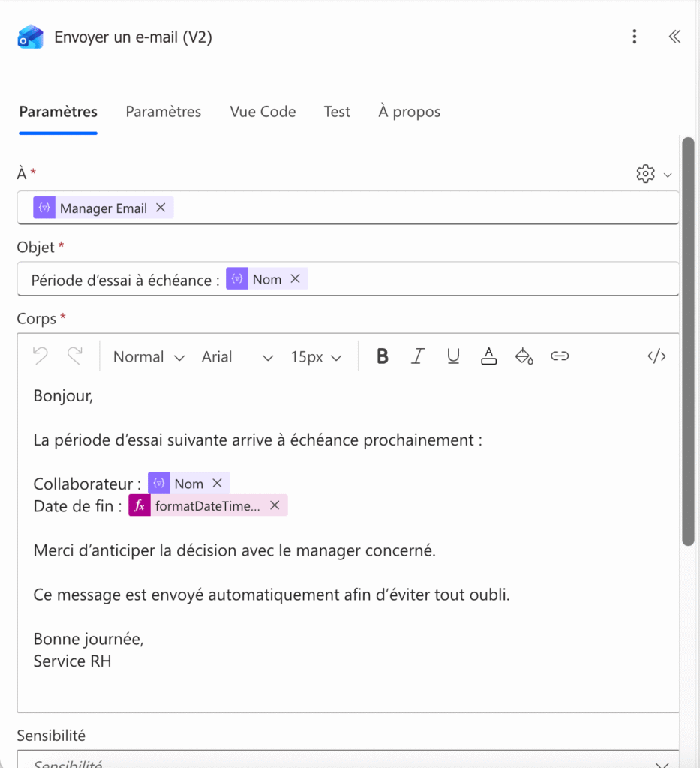
Task: Remove the Nom token from the Objet field
Action: coord(295,277)
